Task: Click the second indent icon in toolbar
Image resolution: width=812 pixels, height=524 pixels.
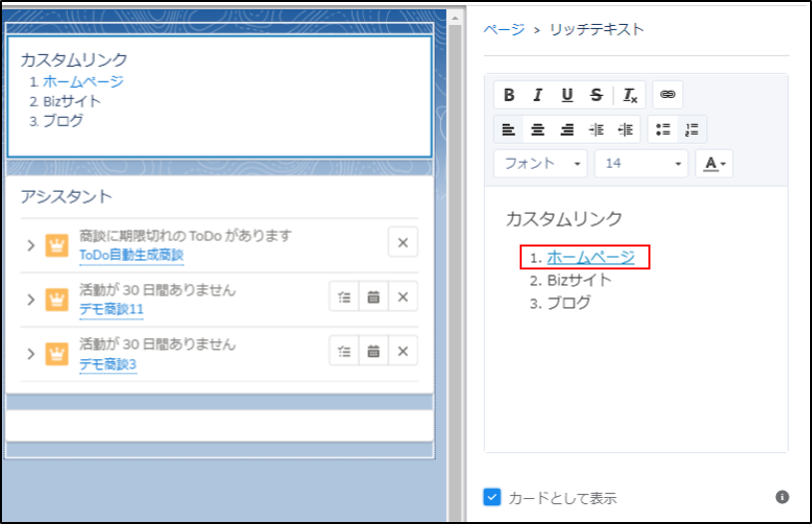Action: pos(625,129)
